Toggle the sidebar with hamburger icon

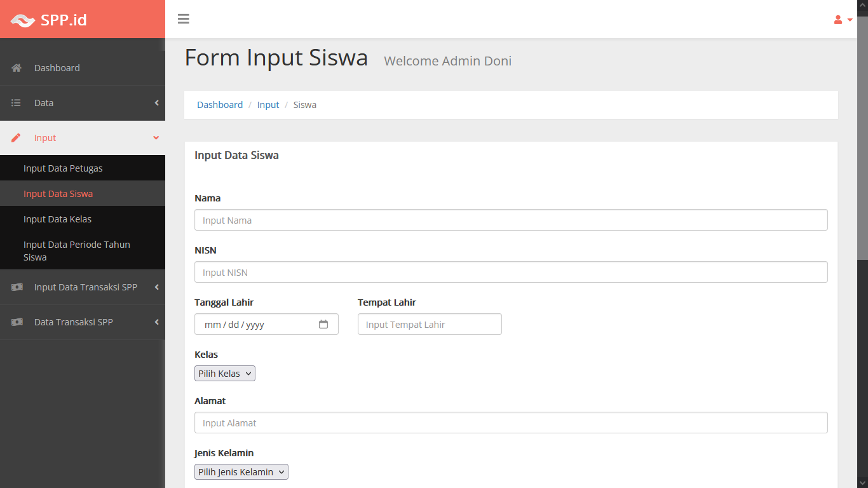[184, 19]
